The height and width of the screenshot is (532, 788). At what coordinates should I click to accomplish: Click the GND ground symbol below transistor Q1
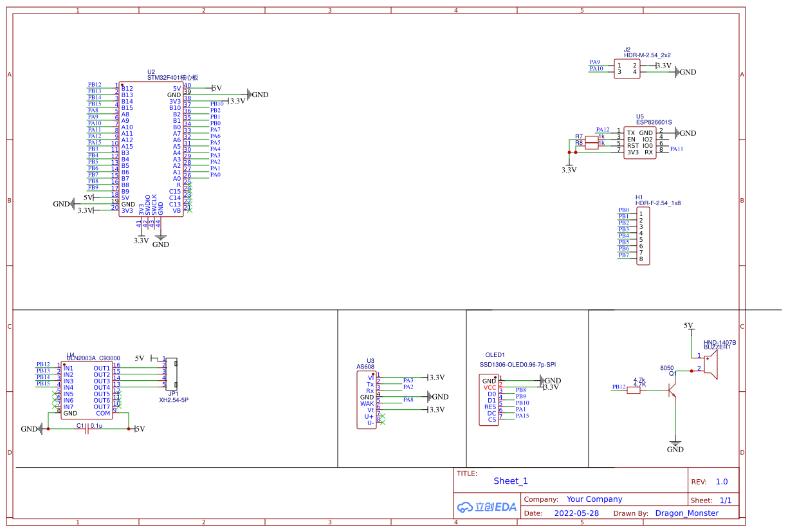(x=675, y=445)
